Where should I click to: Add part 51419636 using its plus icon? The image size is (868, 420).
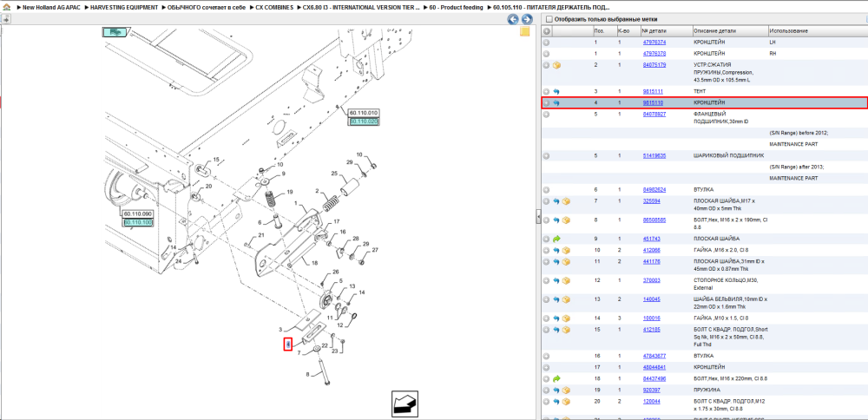pyautogui.click(x=546, y=156)
